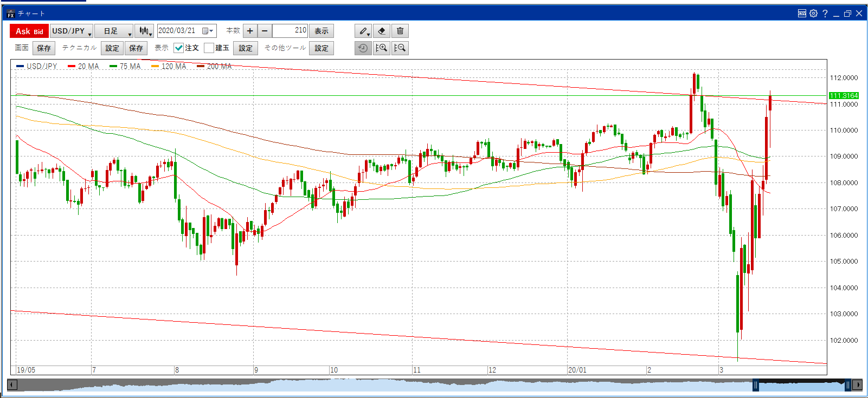Image resolution: width=868 pixels, height=398 pixels.
Task: Toggle the 注文 checkbox
Action: coord(178,48)
